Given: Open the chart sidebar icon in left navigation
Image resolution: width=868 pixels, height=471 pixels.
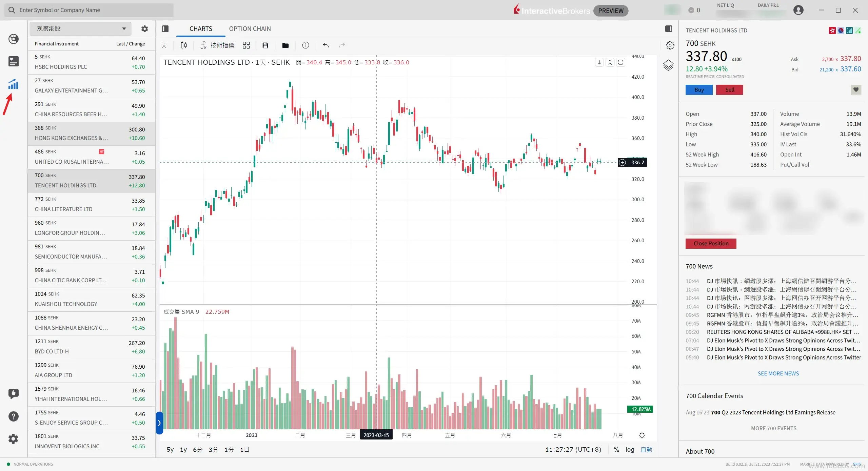Looking at the screenshot, I should click(x=13, y=84).
